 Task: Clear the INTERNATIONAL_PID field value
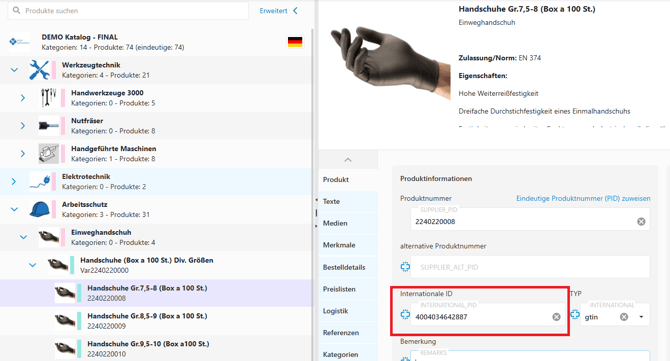(x=556, y=317)
